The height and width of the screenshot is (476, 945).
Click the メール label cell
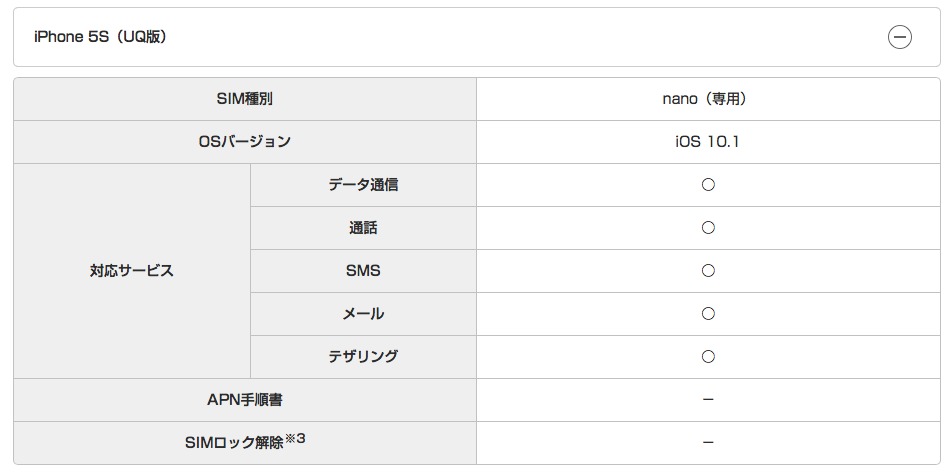(363, 314)
